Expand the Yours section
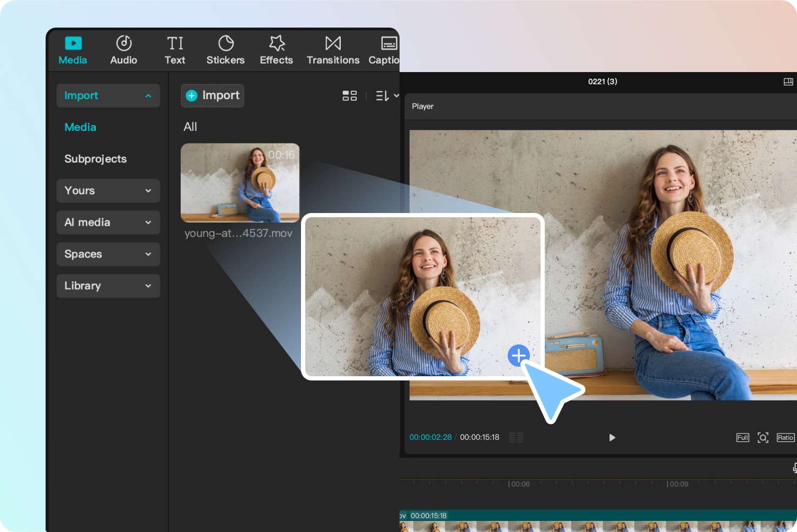The height and width of the screenshot is (532, 797). [108, 191]
